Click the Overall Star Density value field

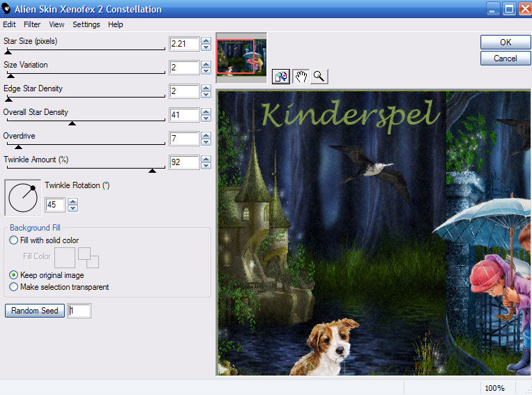click(x=184, y=115)
